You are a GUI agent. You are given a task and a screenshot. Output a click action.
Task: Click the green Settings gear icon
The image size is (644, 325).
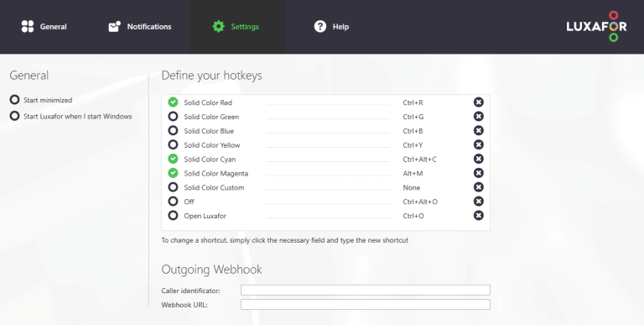coord(219,27)
